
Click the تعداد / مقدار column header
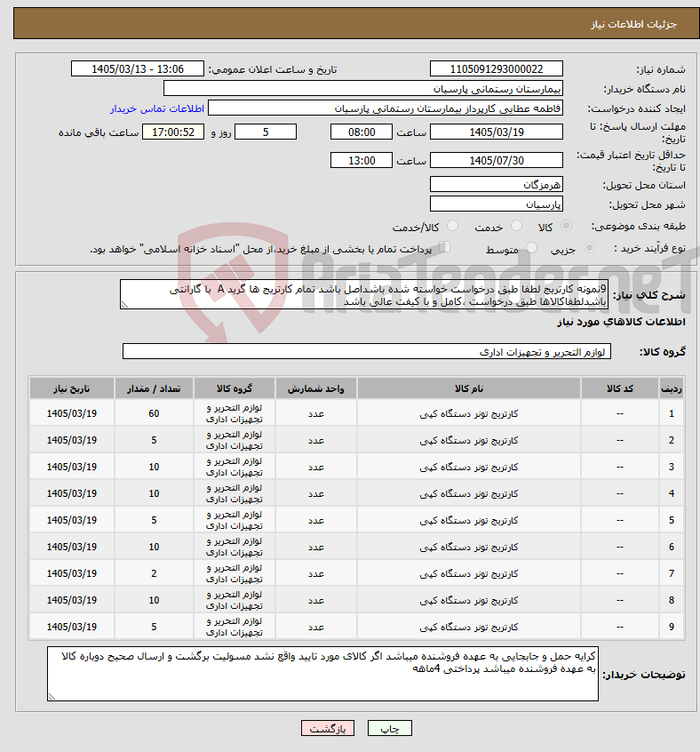point(154,388)
